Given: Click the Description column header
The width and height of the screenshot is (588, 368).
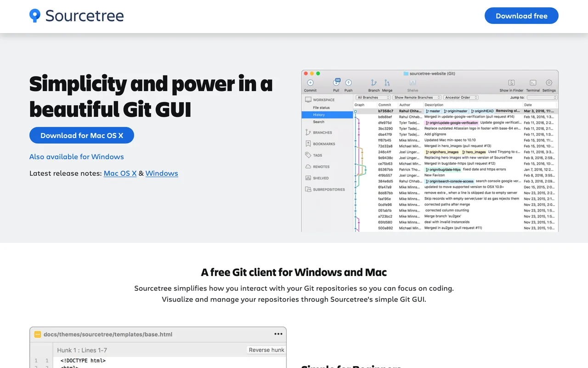Looking at the screenshot, I should click(434, 105).
